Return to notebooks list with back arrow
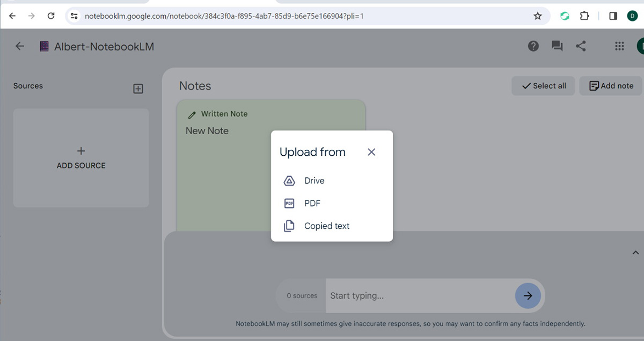 coord(20,46)
